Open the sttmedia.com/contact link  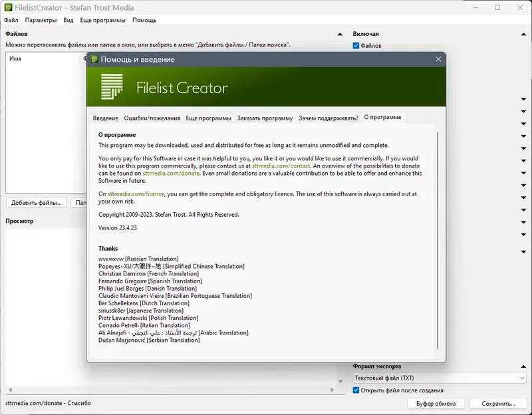281,166
